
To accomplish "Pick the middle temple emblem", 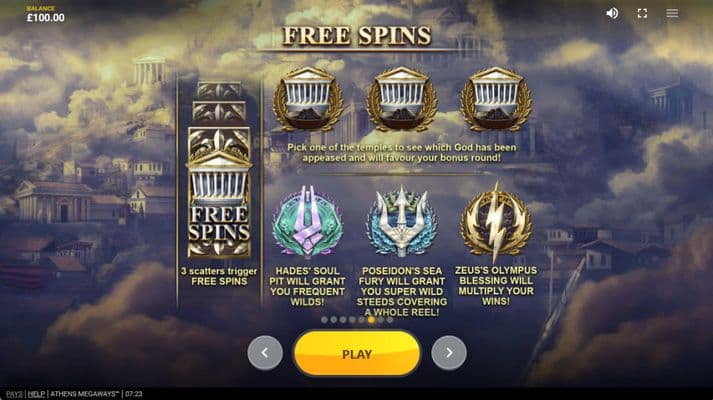I will coord(402,100).
